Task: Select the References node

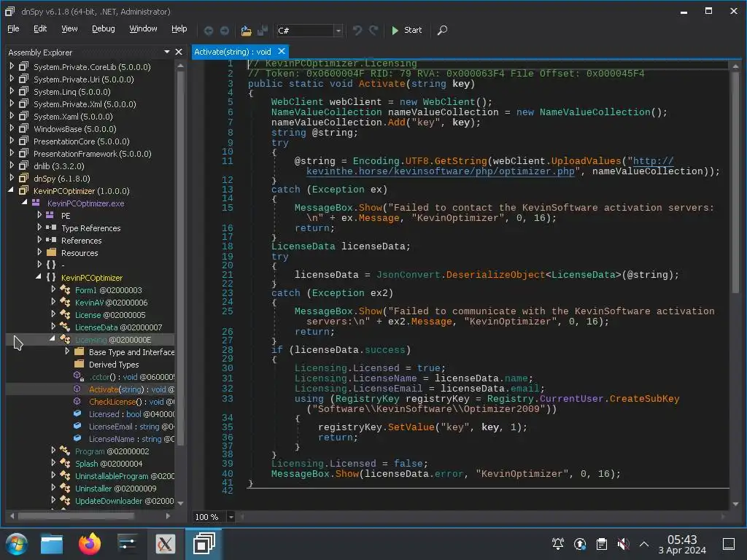Action: click(x=81, y=241)
